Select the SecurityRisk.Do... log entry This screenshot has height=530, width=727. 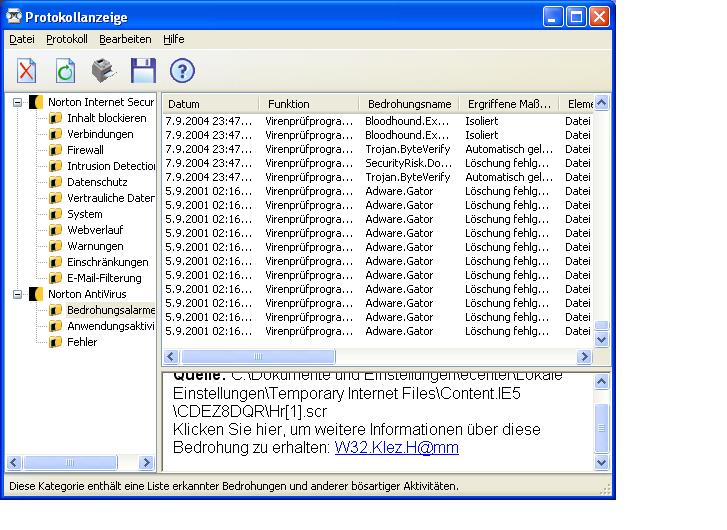click(378, 163)
